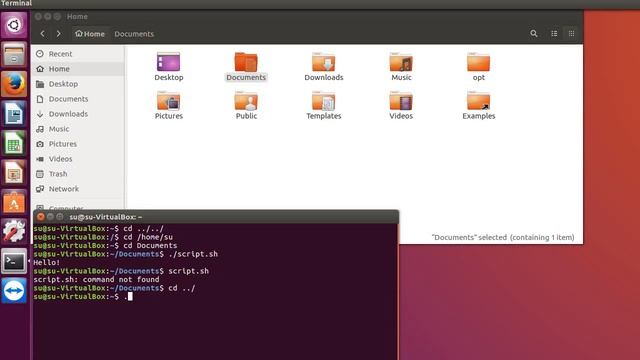Click the 'cd /home/su' terminal line
640x360 pixels.
point(103,237)
